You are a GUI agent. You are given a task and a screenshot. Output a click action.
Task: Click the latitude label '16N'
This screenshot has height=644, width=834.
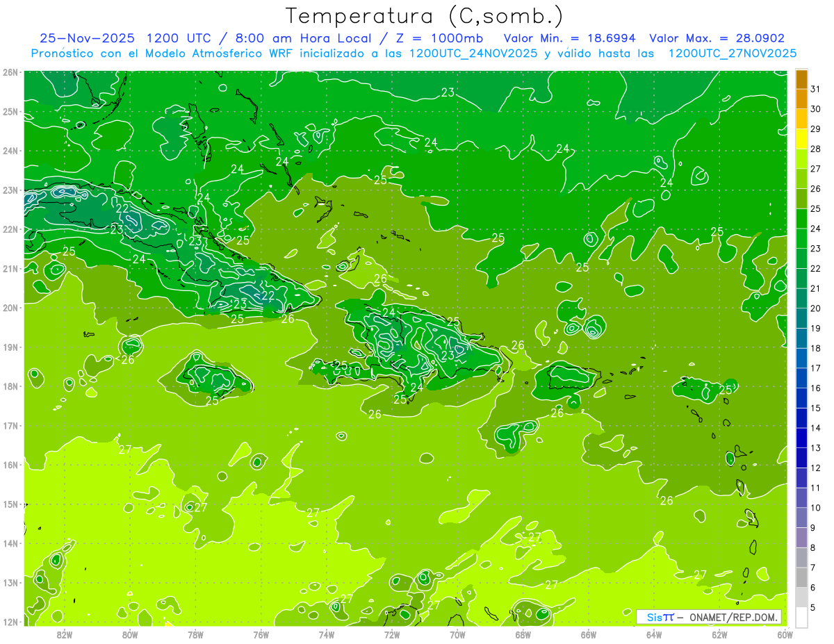pos(10,465)
